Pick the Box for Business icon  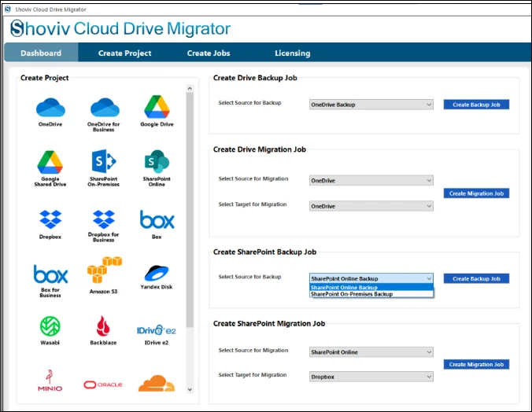(x=50, y=274)
